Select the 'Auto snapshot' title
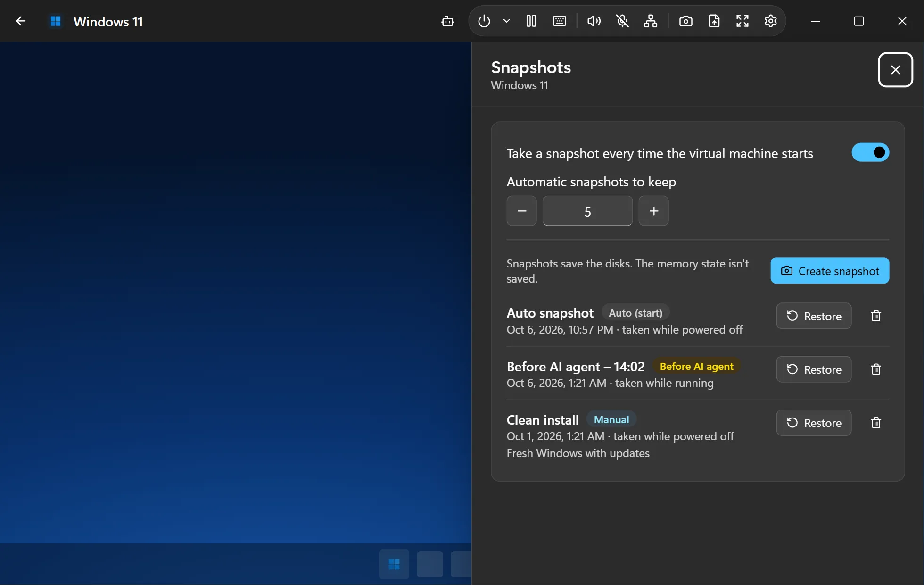 click(x=550, y=313)
